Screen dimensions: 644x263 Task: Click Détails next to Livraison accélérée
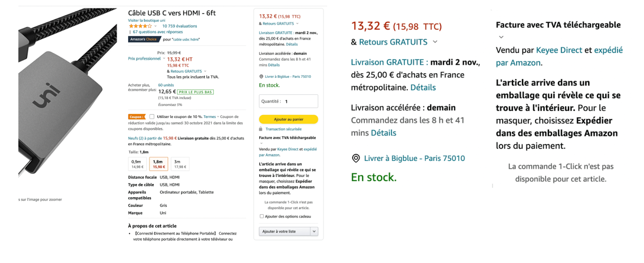tap(273, 64)
